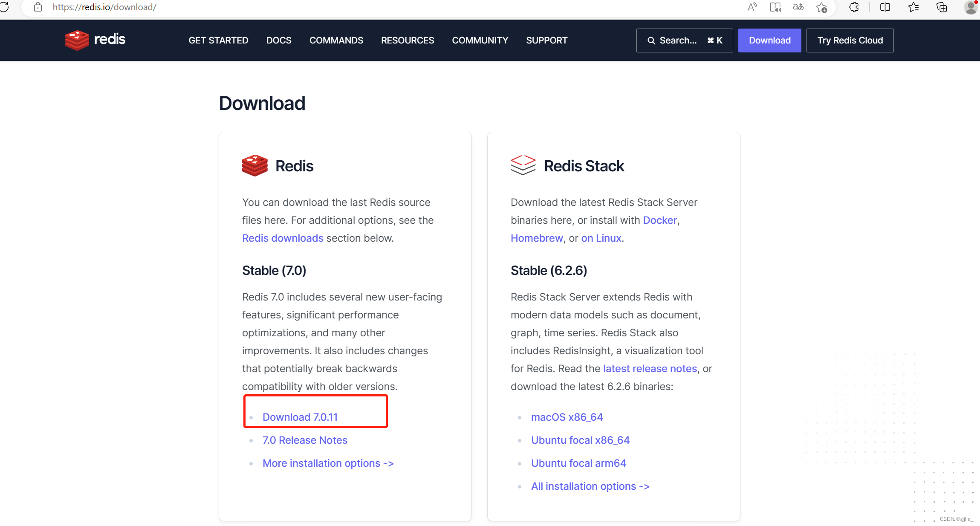Click the site info lock icon
This screenshot has height=526, width=980.
(38, 7)
